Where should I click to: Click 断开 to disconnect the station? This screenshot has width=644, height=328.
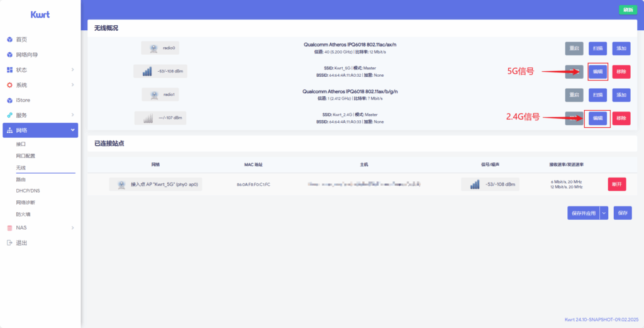pos(617,184)
